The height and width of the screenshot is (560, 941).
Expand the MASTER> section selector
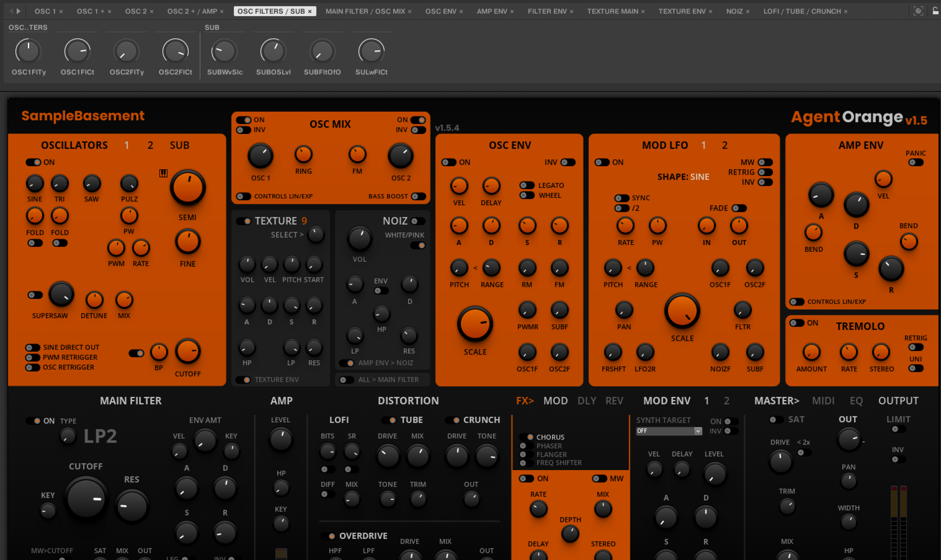777,401
